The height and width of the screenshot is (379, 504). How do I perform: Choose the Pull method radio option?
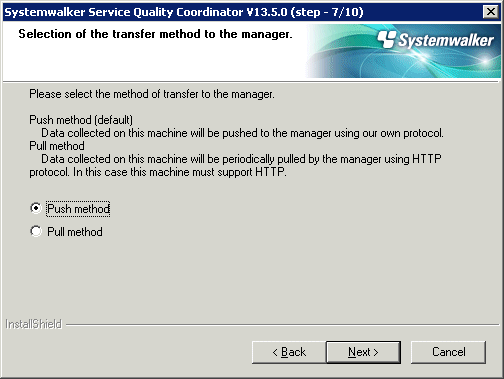(x=36, y=231)
